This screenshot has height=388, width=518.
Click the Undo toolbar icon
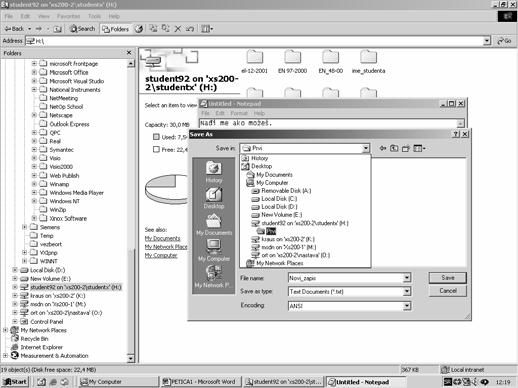tap(190, 29)
